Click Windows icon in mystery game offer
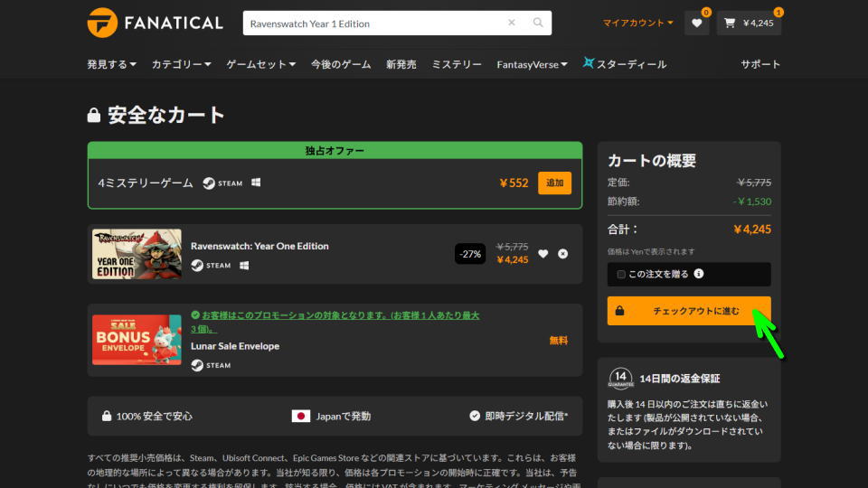The width and height of the screenshot is (868, 488). pyautogui.click(x=256, y=183)
